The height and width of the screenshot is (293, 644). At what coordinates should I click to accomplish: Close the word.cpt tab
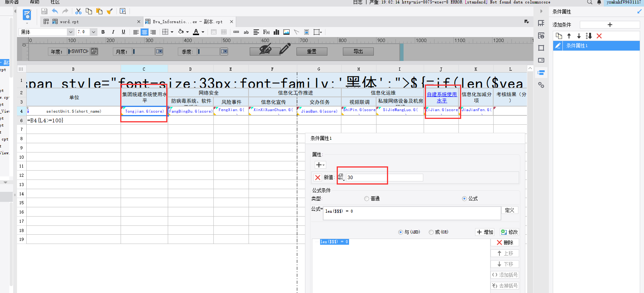point(139,22)
